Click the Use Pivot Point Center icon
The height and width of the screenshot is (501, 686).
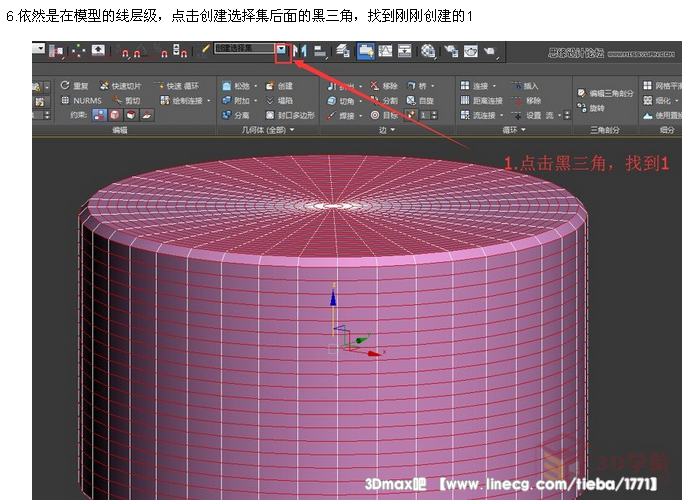[56, 52]
